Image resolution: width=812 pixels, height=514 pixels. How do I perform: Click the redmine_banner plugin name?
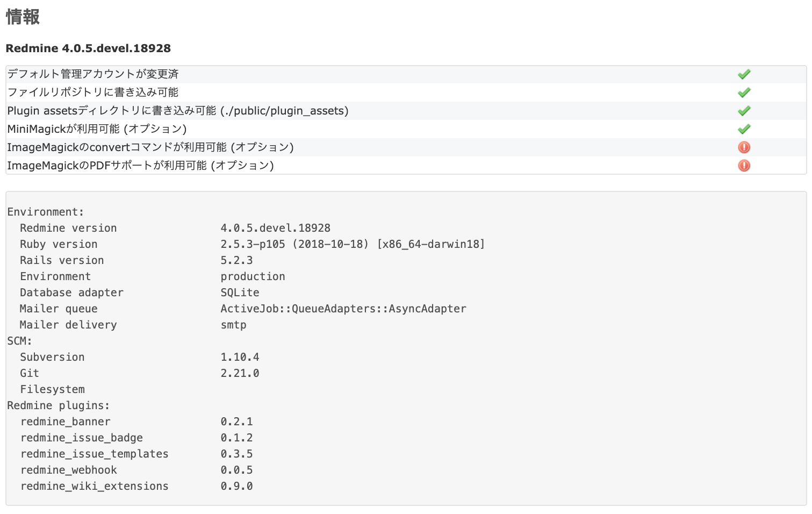[x=66, y=422]
